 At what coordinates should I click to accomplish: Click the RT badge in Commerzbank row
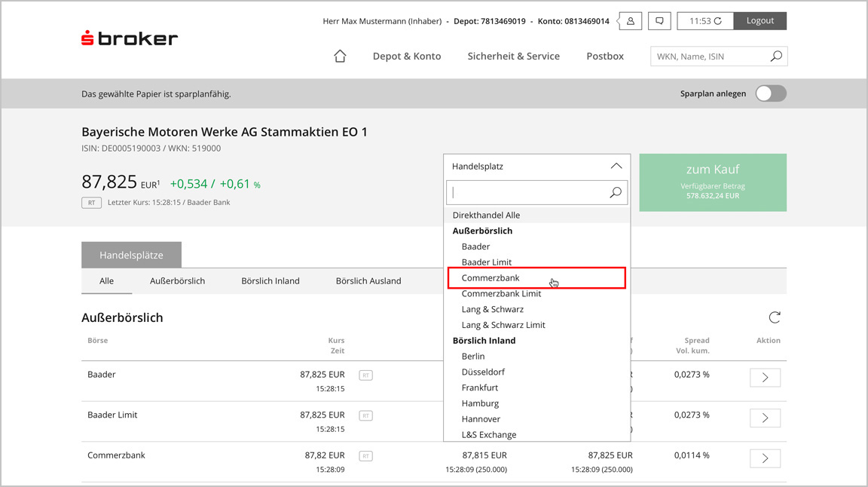click(x=365, y=456)
